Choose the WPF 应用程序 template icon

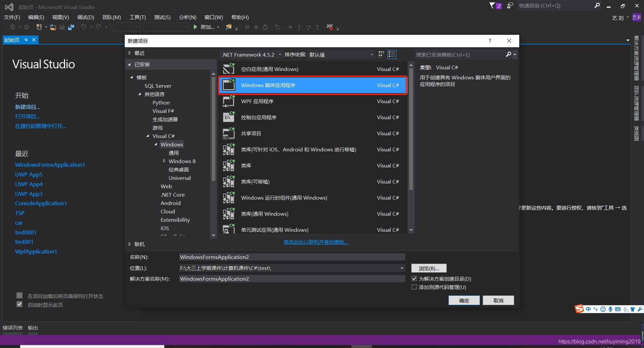coord(229,101)
